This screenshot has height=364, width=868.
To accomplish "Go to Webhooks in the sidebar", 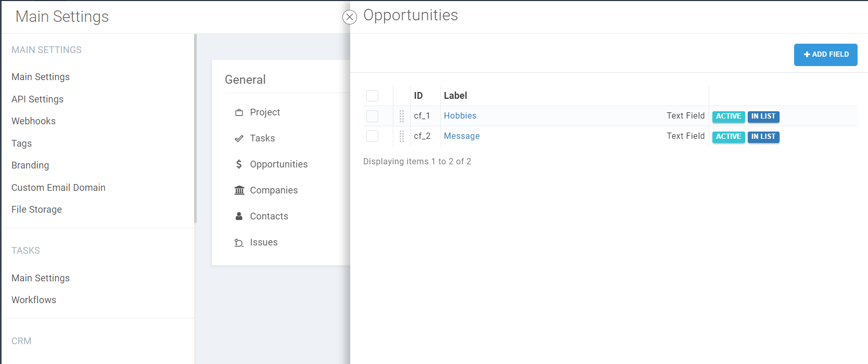I will [x=33, y=121].
